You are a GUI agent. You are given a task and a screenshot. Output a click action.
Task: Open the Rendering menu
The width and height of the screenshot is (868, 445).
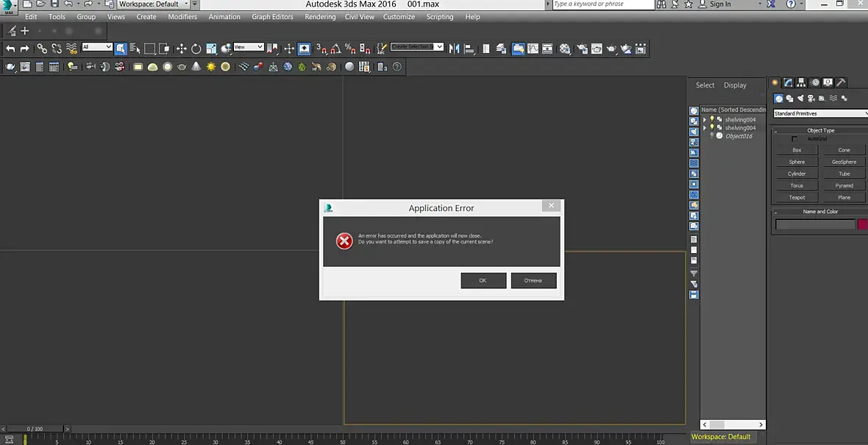tap(320, 17)
